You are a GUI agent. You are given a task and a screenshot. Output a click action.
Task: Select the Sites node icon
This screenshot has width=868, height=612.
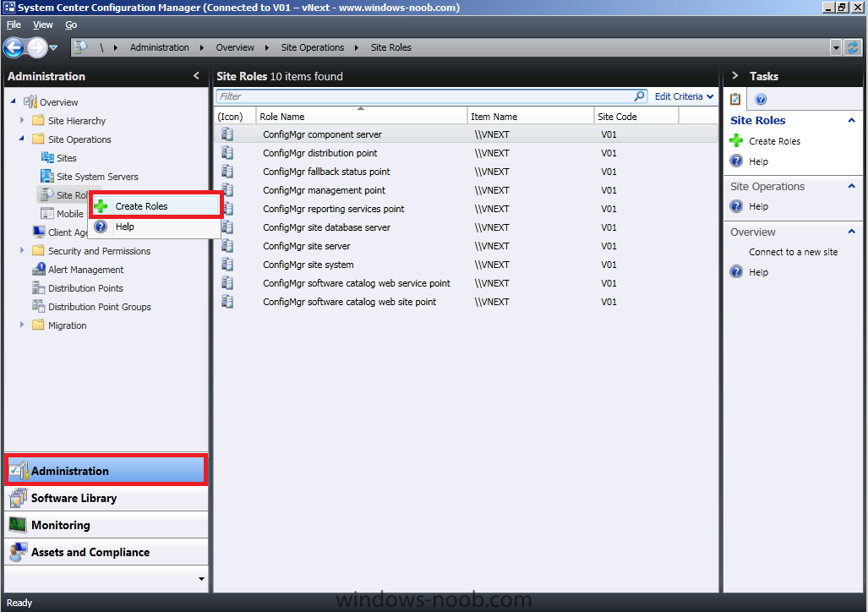click(47, 158)
